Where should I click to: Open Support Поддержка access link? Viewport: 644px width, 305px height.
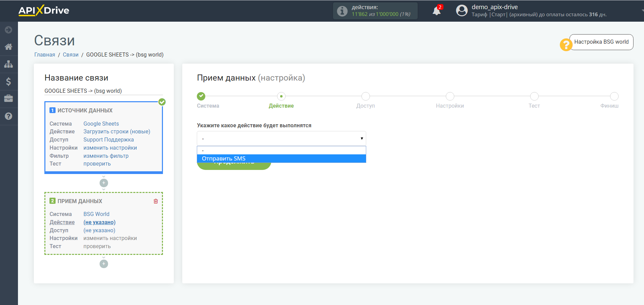tap(108, 139)
